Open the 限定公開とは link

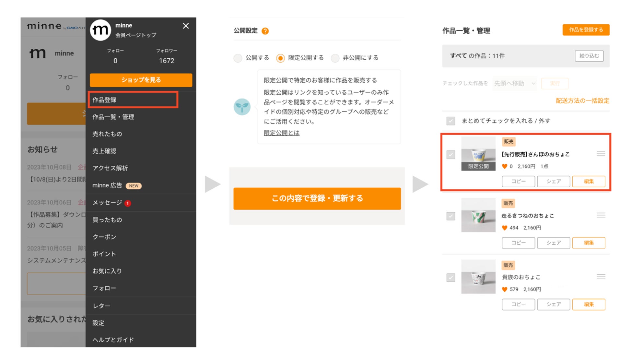(x=281, y=133)
